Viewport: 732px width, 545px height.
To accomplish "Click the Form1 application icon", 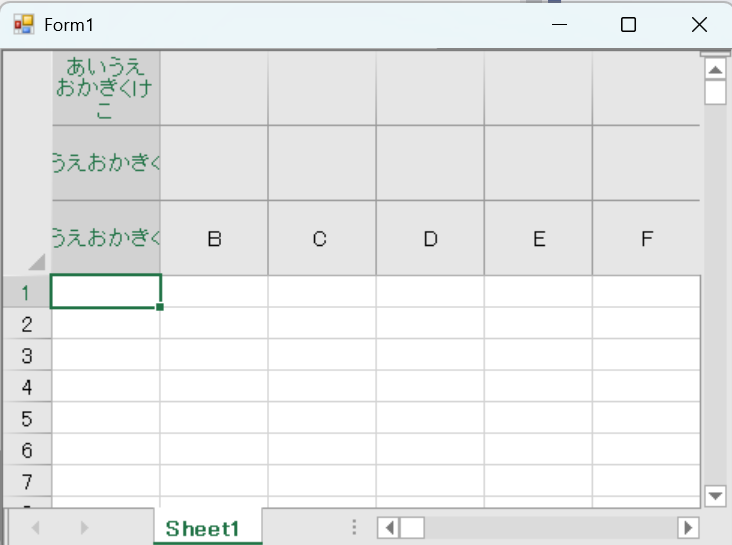I will coord(23,24).
